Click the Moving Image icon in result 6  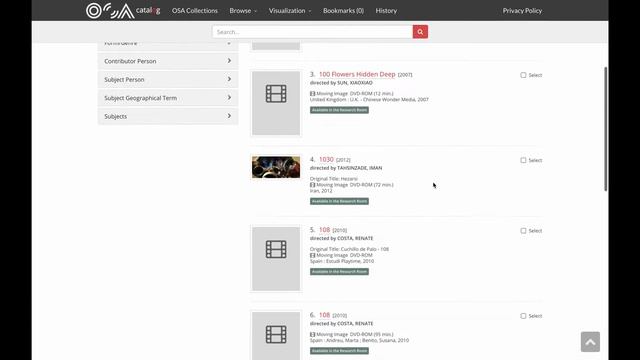[313, 334]
